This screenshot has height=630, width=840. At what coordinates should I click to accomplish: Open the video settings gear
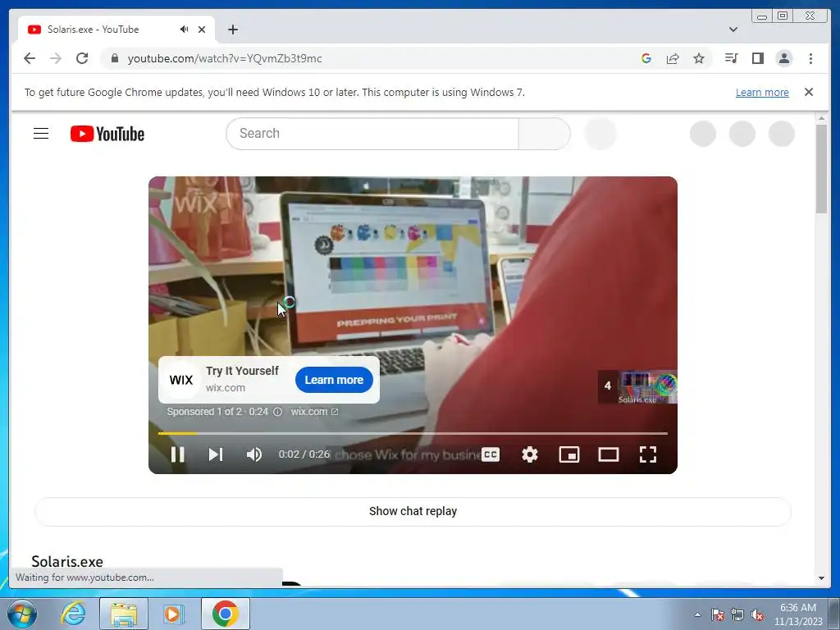pos(530,454)
